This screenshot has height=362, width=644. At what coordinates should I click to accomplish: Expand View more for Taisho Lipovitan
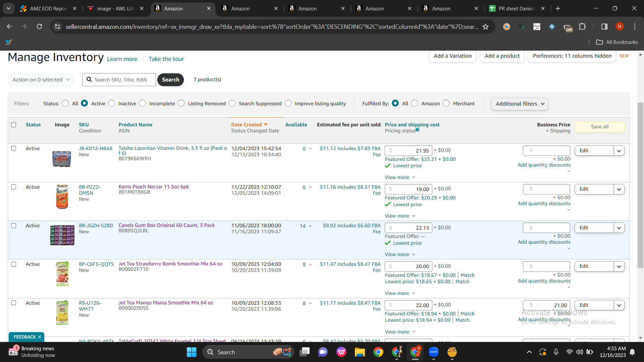400,177
